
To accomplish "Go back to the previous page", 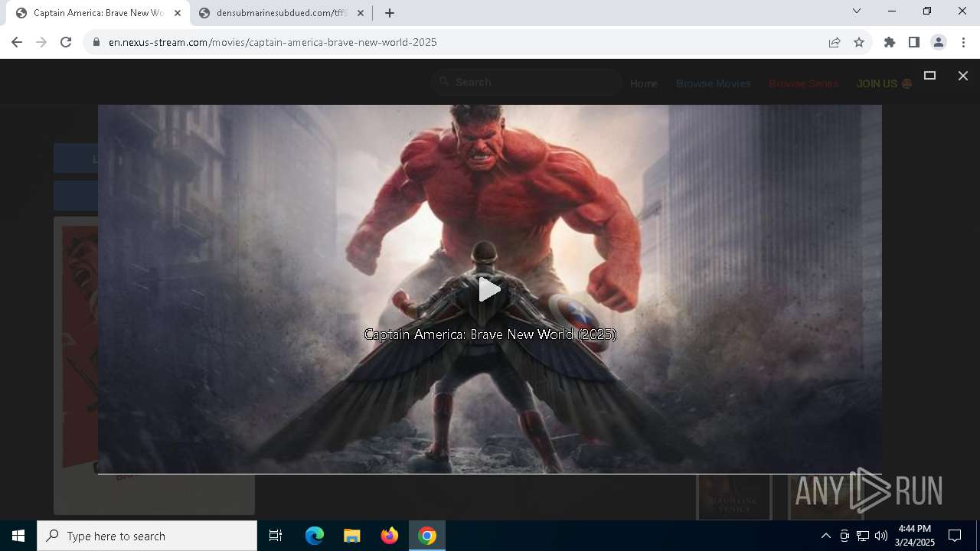I will click(x=17, y=42).
